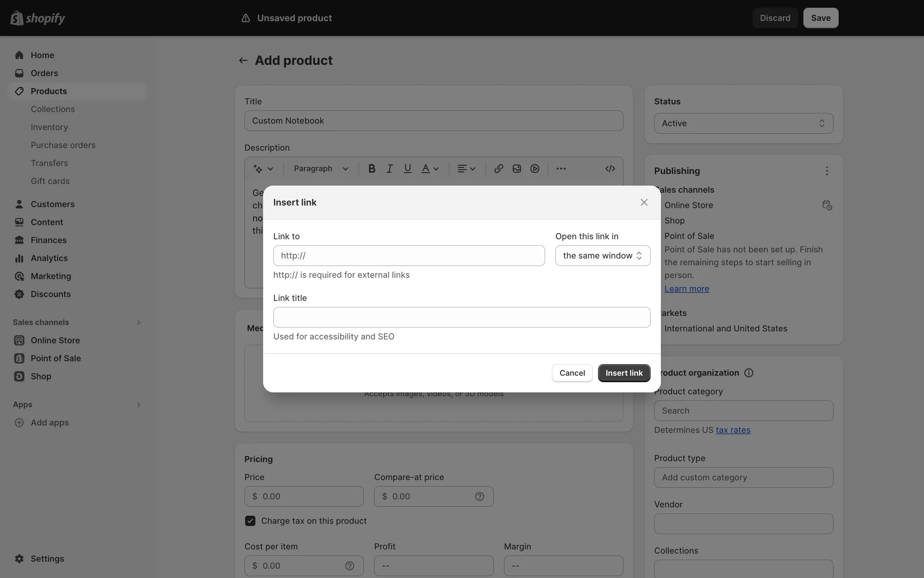Open Customers in the sidebar

pyautogui.click(x=52, y=204)
